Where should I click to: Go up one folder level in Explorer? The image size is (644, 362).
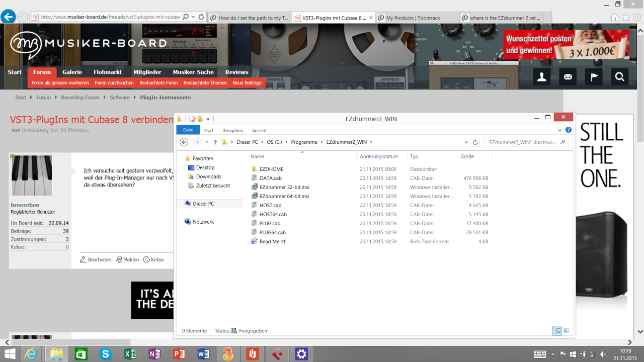(x=215, y=142)
